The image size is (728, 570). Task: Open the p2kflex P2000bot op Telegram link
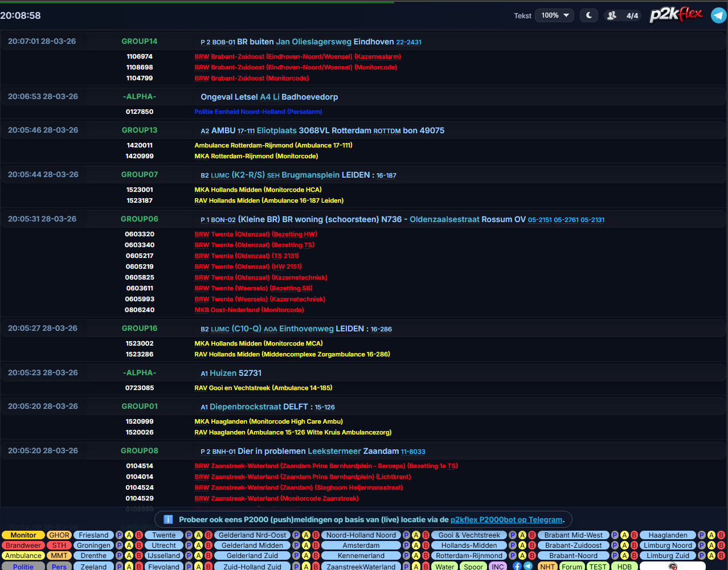click(506, 519)
